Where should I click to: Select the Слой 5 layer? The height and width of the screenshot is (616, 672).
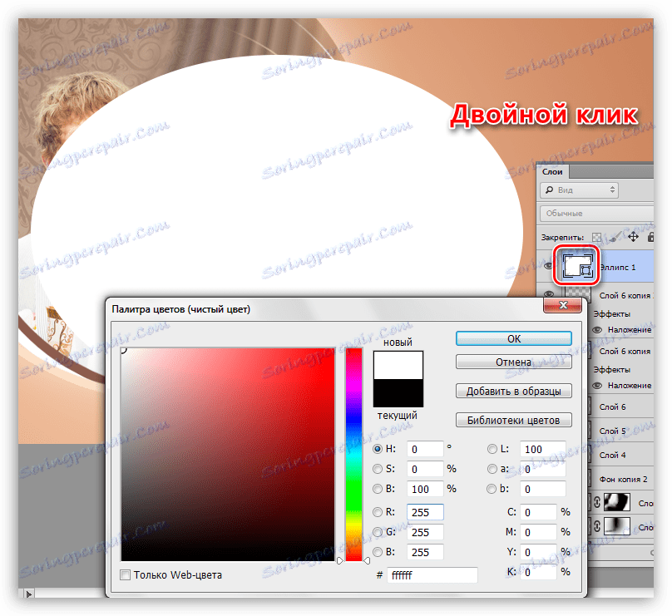tap(612, 431)
